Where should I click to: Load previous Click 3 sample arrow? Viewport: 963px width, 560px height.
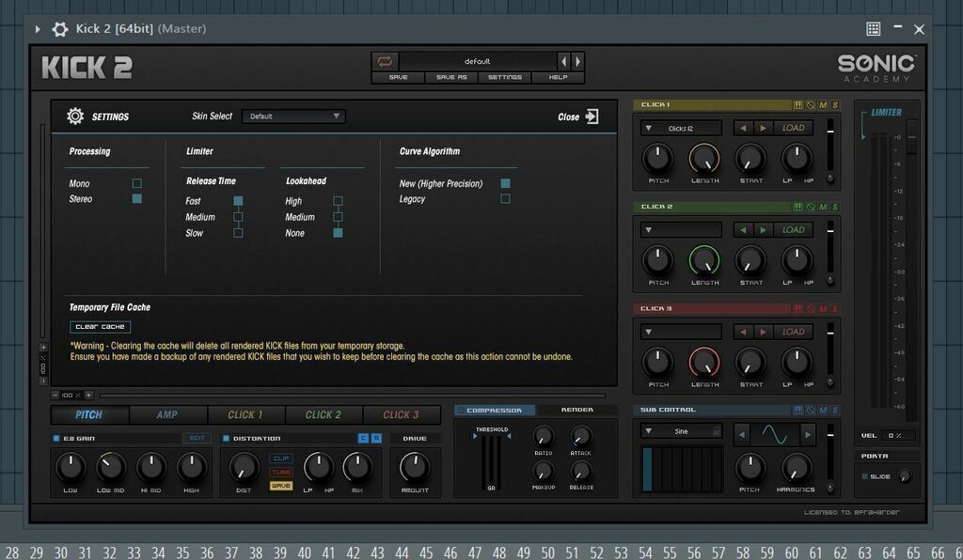click(x=743, y=332)
